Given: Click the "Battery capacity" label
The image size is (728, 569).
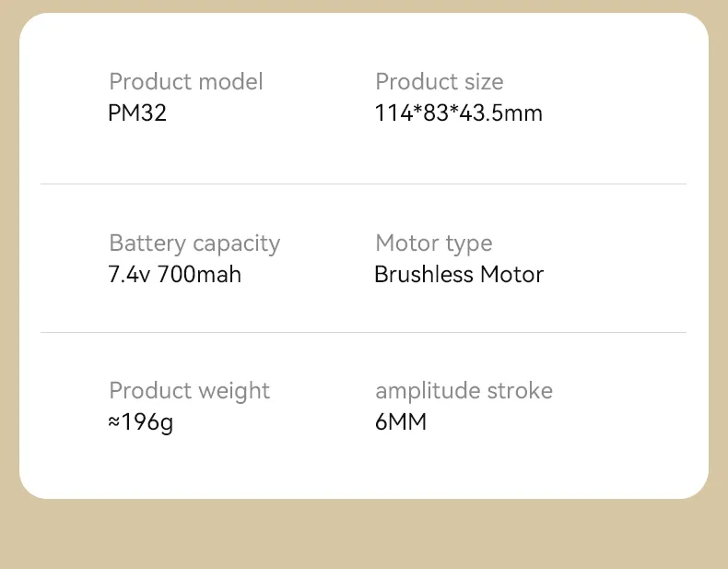Looking at the screenshot, I should coord(194,243).
